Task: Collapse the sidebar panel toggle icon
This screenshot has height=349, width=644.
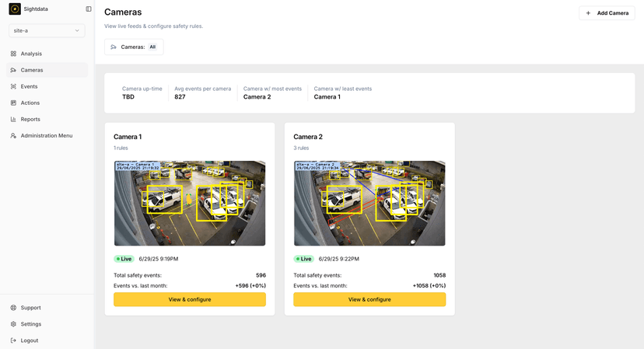Action: pyautogui.click(x=89, y=9)
